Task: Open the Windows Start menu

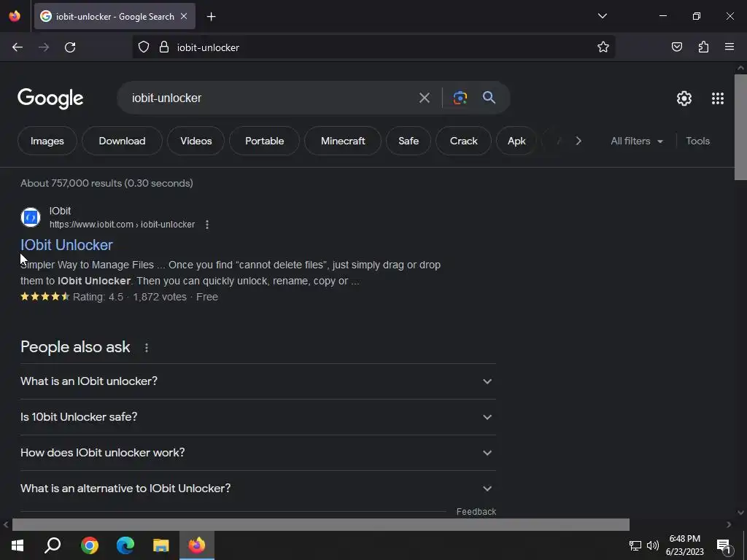Action: (x=18, y=545)
